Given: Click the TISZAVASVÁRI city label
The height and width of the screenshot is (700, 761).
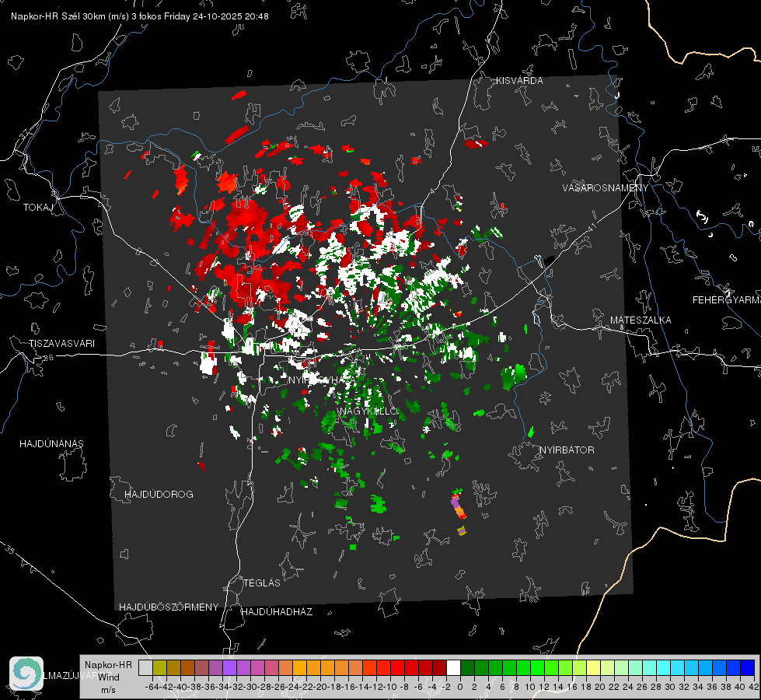Looking at the screenshot, I should pyautogui.click(x=61, y=344).
